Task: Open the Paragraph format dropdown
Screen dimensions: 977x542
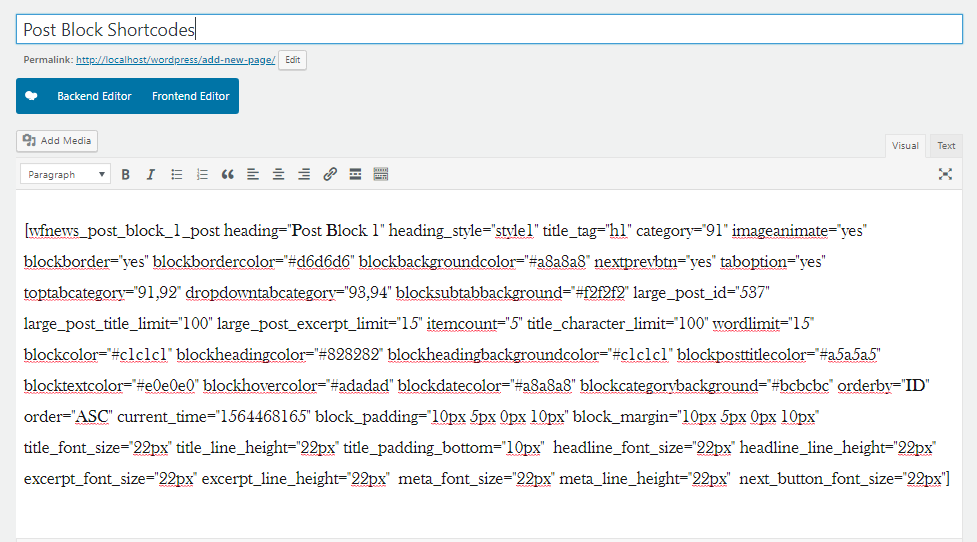Action: click(66, 174)
